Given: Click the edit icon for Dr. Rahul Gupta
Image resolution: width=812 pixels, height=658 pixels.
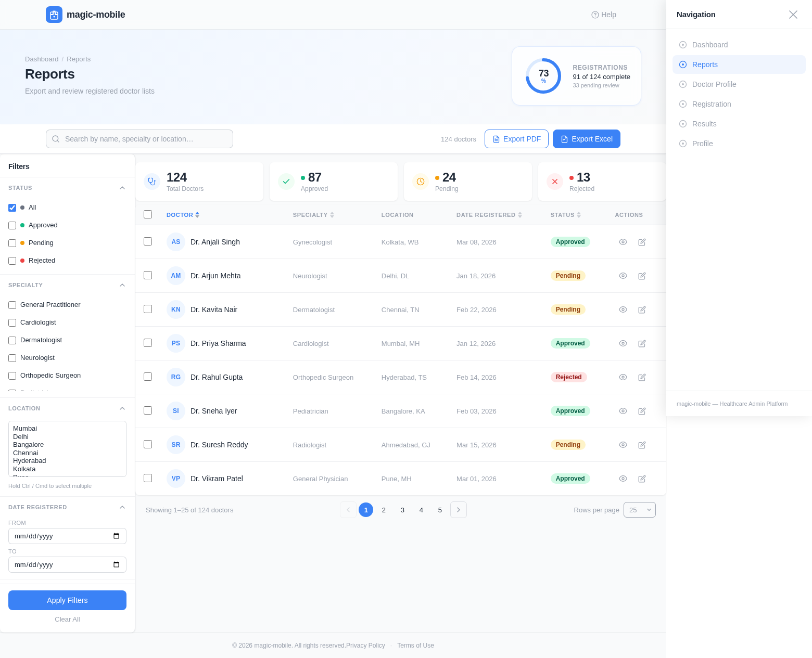Looking at the screenshot, I should (x=642, y=377).
